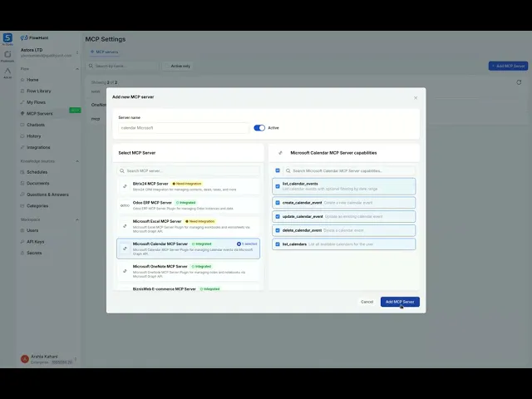This screenshot has height=399, width=532.
Task: Select the Odoo ERP MCP Server entry
Action: 189,205
